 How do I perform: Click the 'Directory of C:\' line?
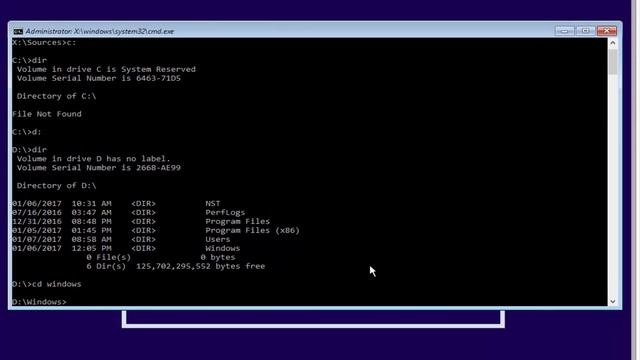pos(56,96)
